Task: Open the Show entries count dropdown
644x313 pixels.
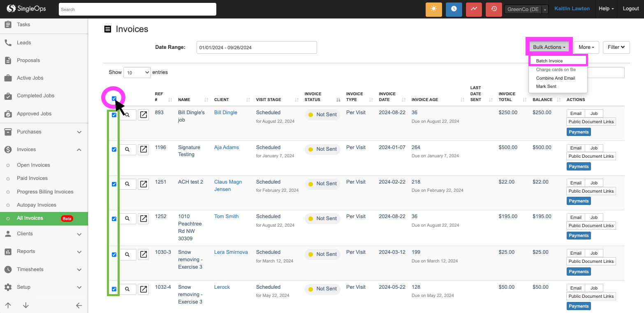Action: coord(137,73)
